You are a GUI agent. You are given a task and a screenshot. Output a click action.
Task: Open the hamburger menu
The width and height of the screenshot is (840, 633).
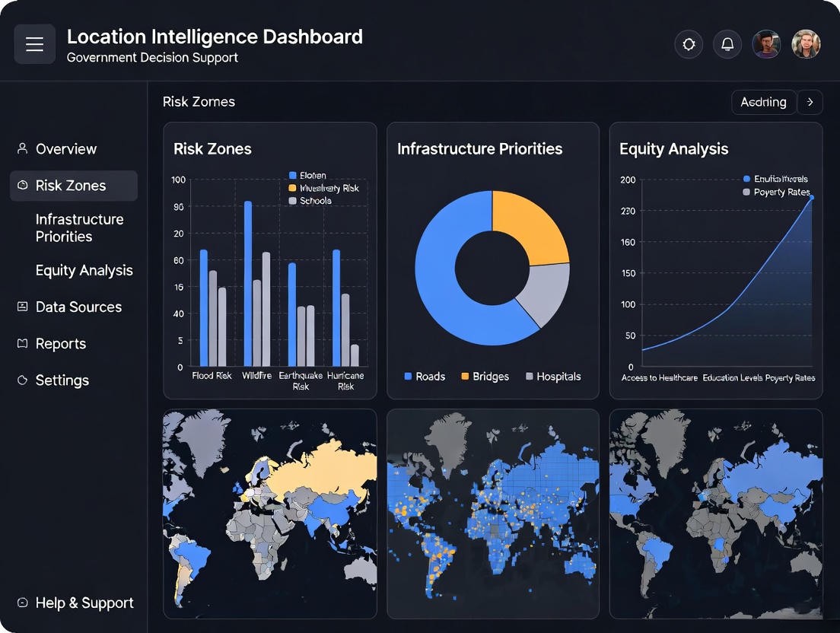click(34, 44)
